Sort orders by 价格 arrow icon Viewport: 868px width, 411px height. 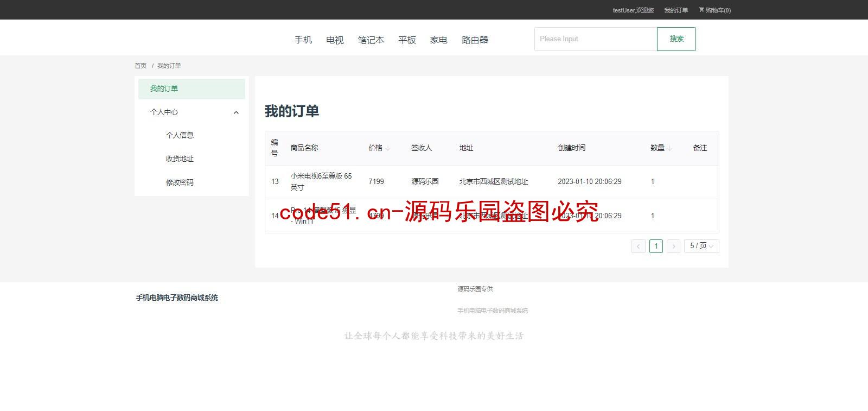pyautogui.click(x=388, y=148)
